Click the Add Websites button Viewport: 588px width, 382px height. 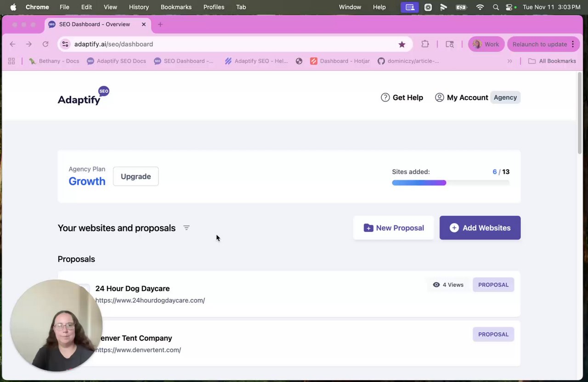coord(480,228)
